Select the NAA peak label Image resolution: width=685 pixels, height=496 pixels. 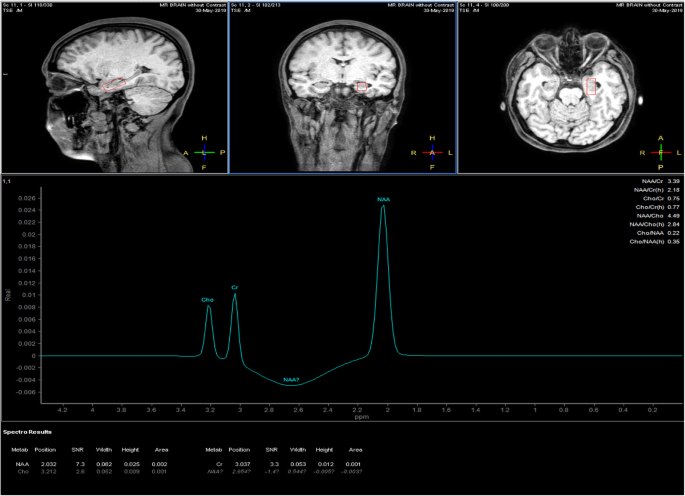click(383, 200)
